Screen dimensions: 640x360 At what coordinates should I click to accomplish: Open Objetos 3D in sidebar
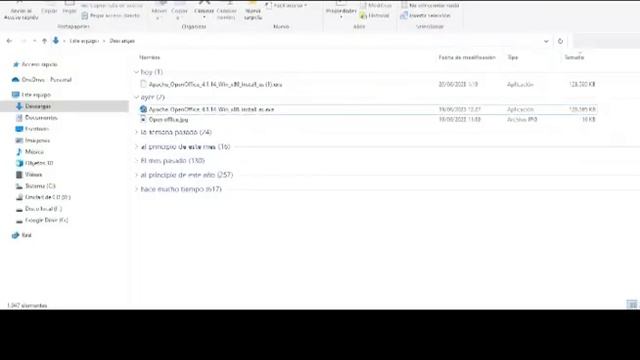[x=34, y=163]
